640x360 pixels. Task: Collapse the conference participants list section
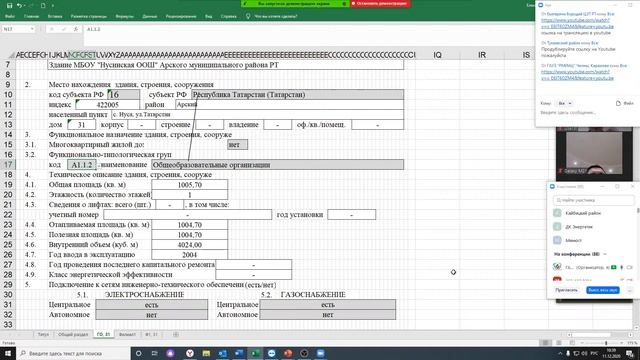[x=605, y=254]
